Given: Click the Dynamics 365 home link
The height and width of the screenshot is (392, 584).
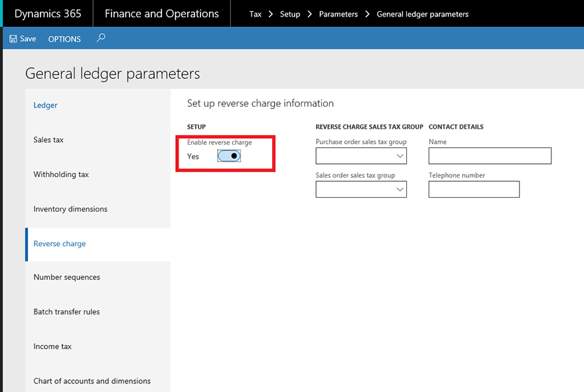Looking at the screenshot, I should click(48, 14).
